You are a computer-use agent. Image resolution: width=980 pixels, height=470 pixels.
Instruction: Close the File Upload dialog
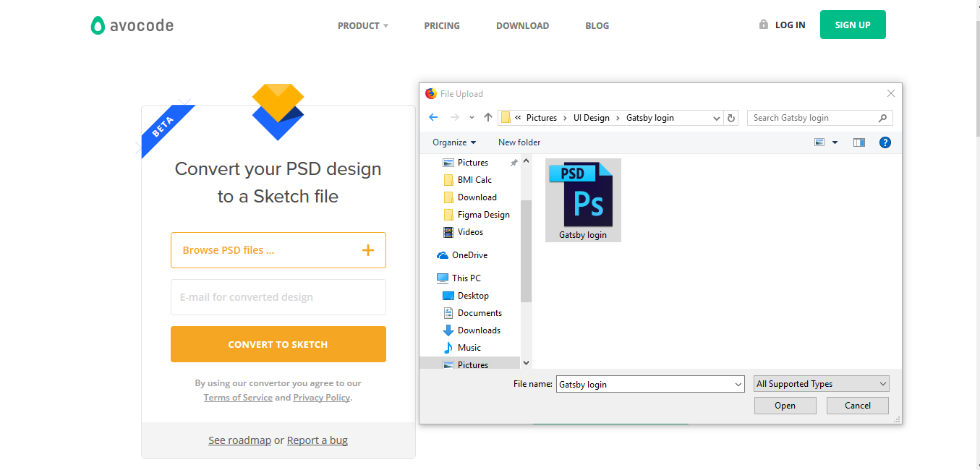pos(891,93)
